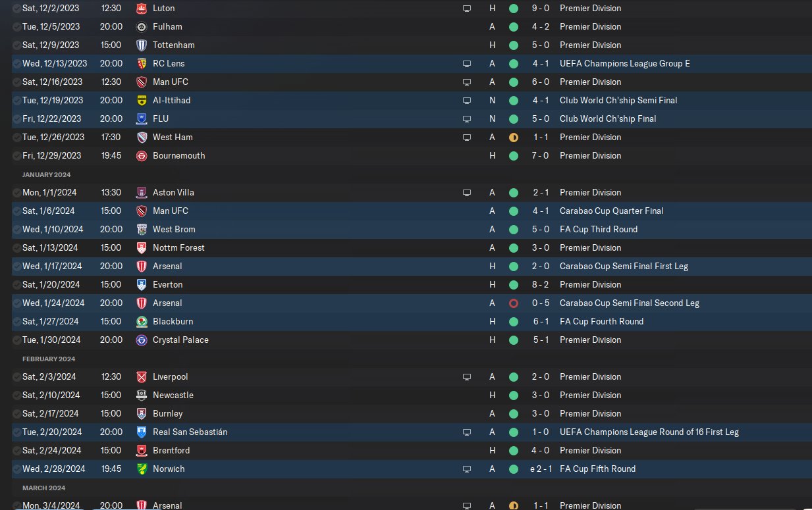
Task: Toggle the checkmark beside the Fulham fixture
Action: point(16,27)
